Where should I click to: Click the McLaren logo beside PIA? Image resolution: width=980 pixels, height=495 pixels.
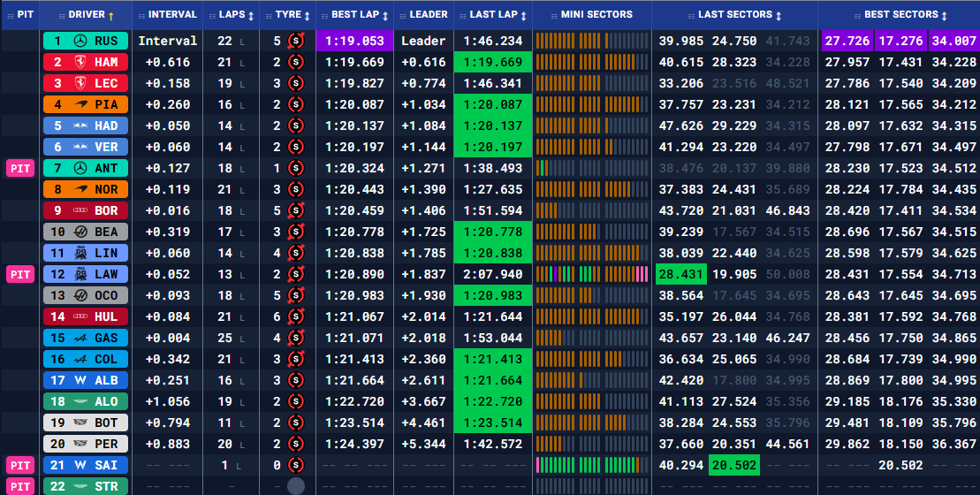pos(81,104)
